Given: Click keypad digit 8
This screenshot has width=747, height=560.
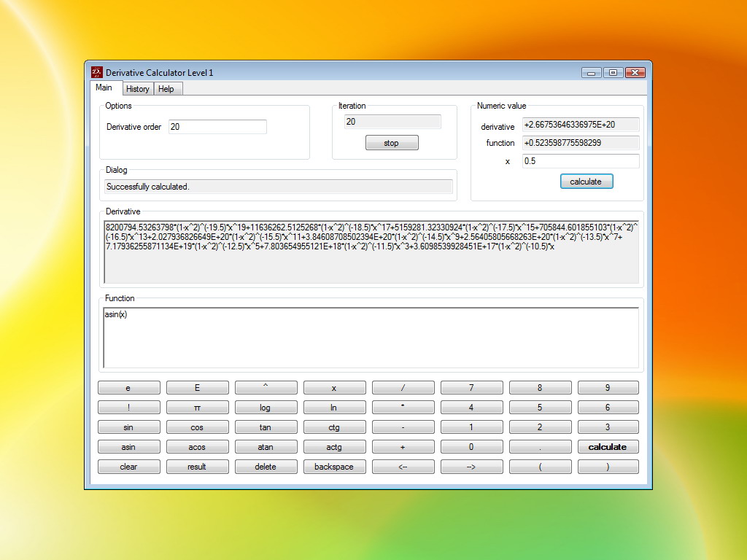Looking at the screenshot, I should 541,388.
